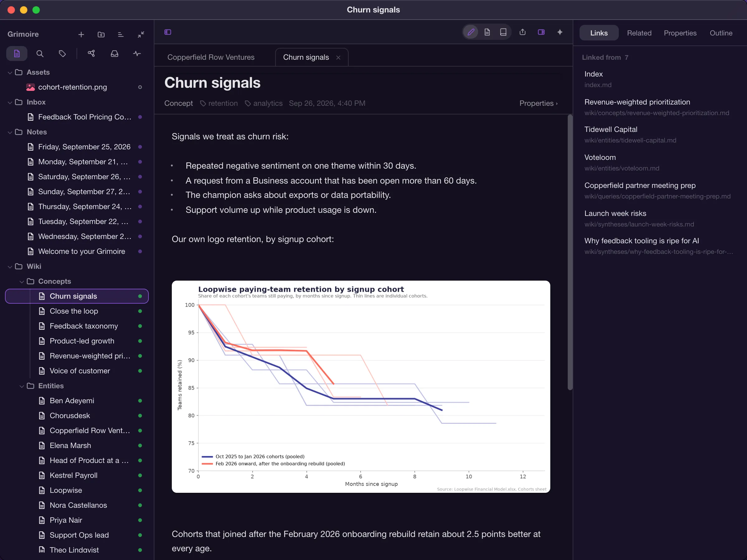The height and width of the screenshot is (560, 747).
Task: Click the cohort retention chart image
Action: click(361, 386)
